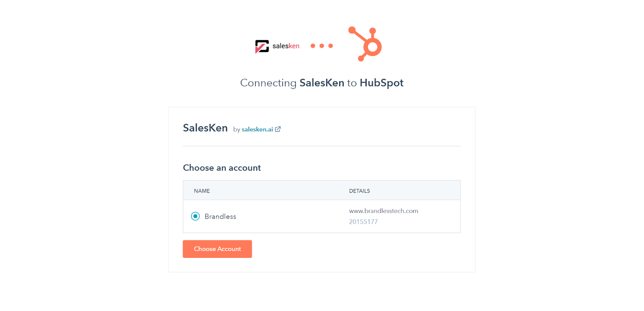Click the account ID 20155177
The width and height of the screenshot is (644, 311).
(x=363, y=222)
